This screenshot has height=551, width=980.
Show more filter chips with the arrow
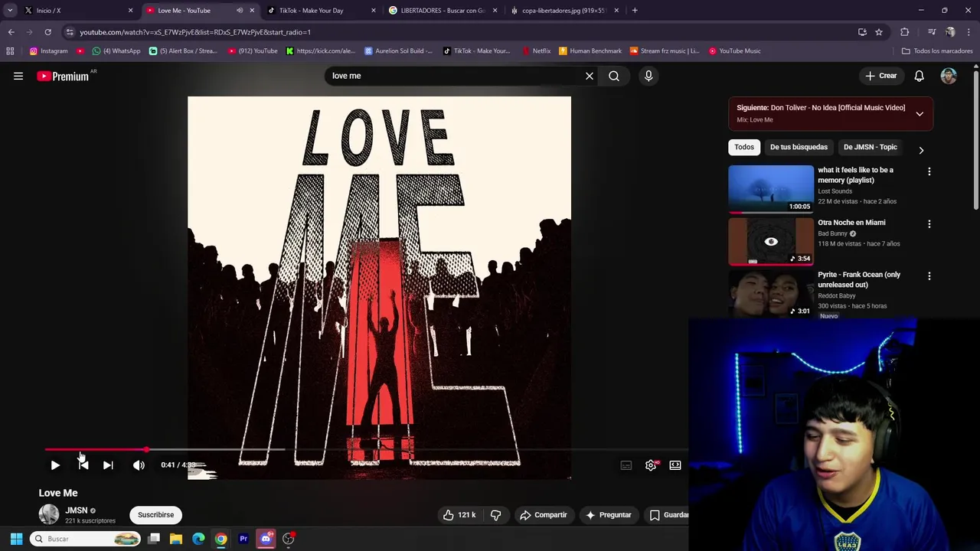[921, 150]
